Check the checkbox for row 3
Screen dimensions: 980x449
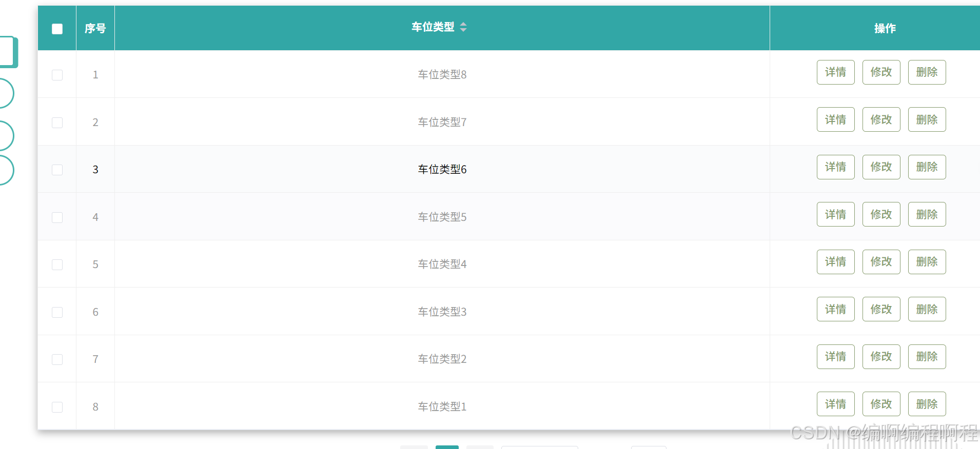coord(57,170)
